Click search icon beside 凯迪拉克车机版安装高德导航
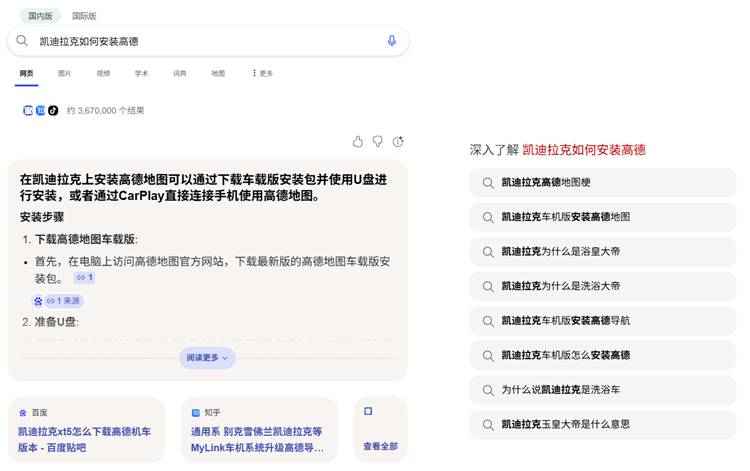The width and height of the screenshot is (750, 471). pyautogui.click(x=488, y=321)
